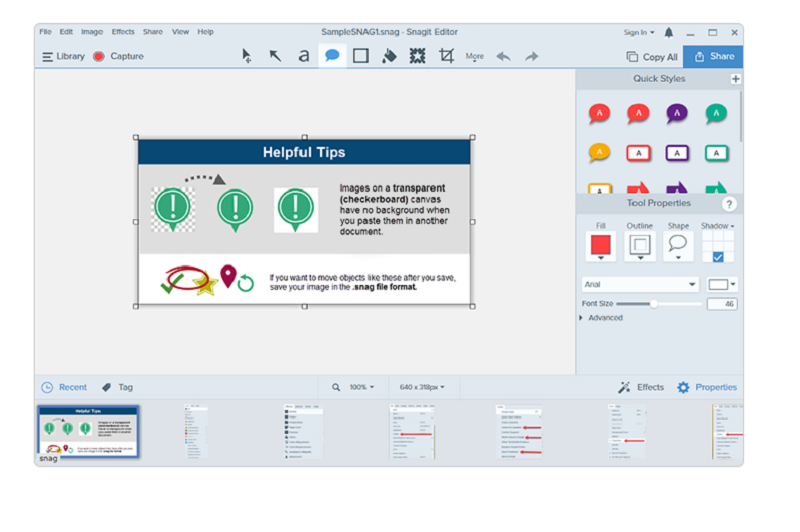The height and width of the screenshot is (532, 800).
Task: Choose the purple rectangle callout quick style
Action: coord(677,153)
